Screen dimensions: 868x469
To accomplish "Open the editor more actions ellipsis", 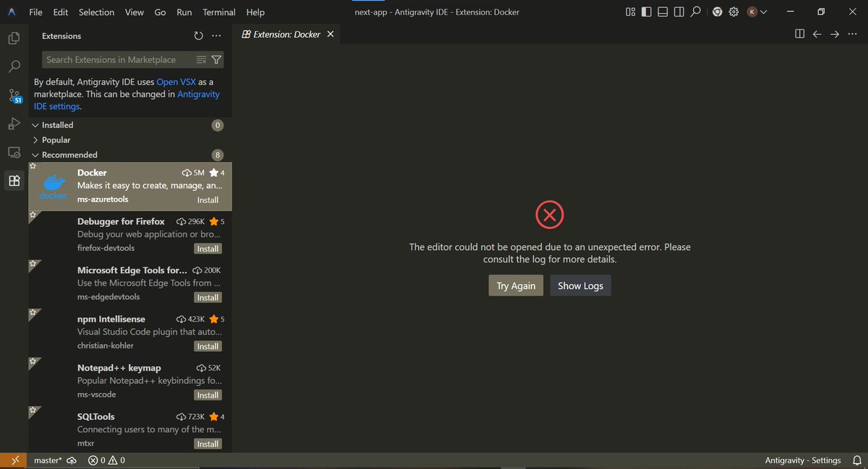I will (853, 34).
